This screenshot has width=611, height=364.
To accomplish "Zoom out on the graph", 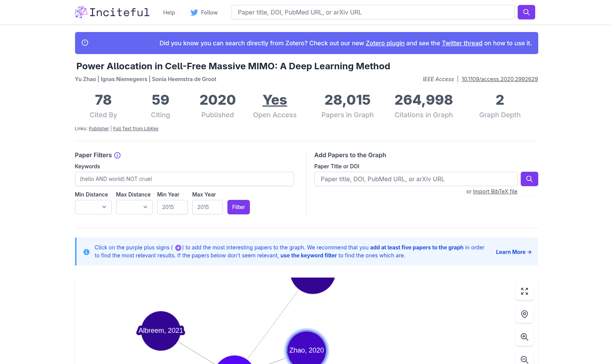I will (x=524, y=359).
